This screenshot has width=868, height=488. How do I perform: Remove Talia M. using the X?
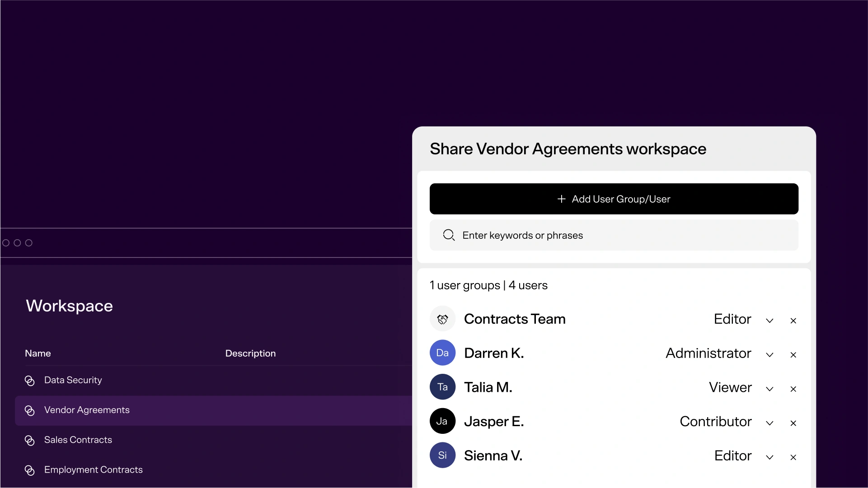793,389
